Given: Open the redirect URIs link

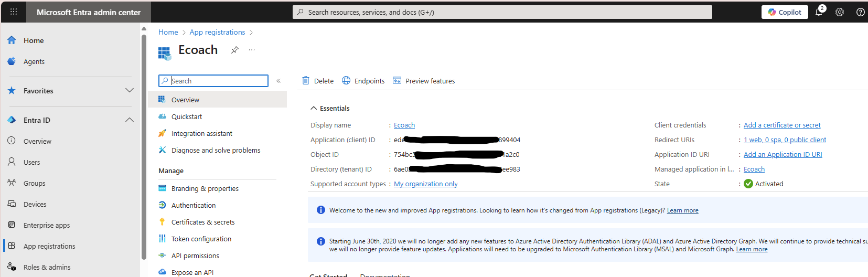Looking at the screenshot, I should point(785,140).
